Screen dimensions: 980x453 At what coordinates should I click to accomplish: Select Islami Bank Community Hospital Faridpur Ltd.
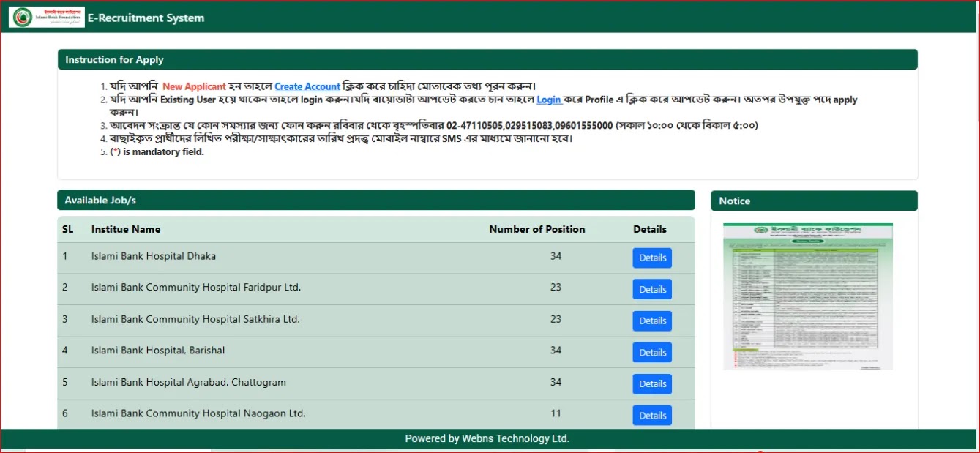click(x=196, y=288)
